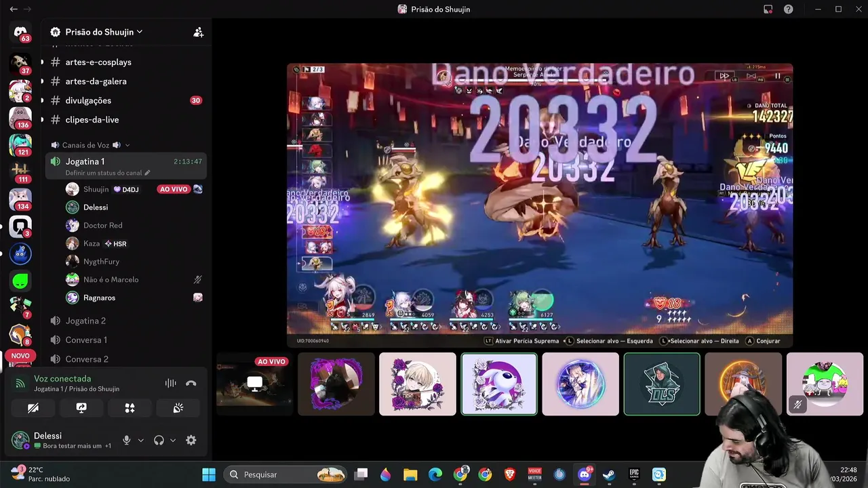The width and height of the screenshot is (868, 488).
Task: Click user Delessi in voice list
Action: 96,207
